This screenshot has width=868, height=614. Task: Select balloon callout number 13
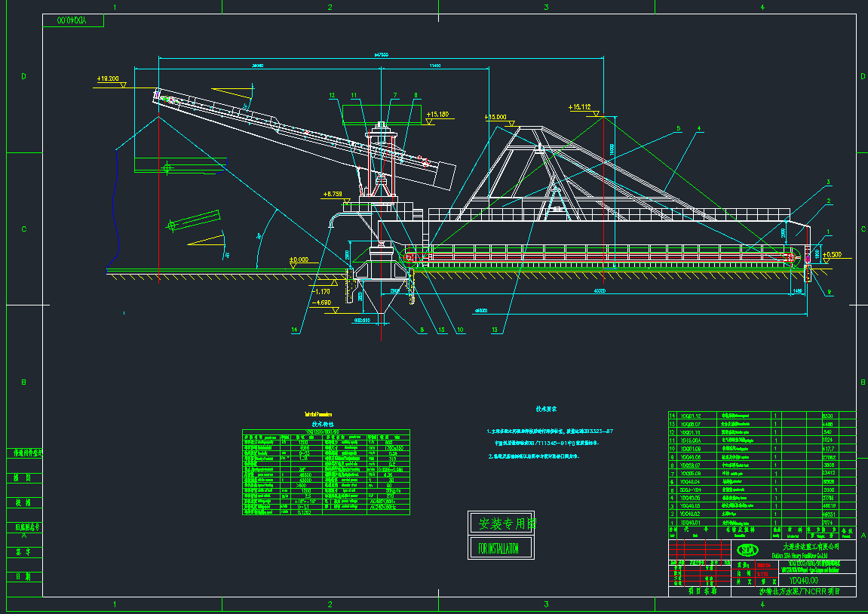pyautogui.click(x=495, y=330)
